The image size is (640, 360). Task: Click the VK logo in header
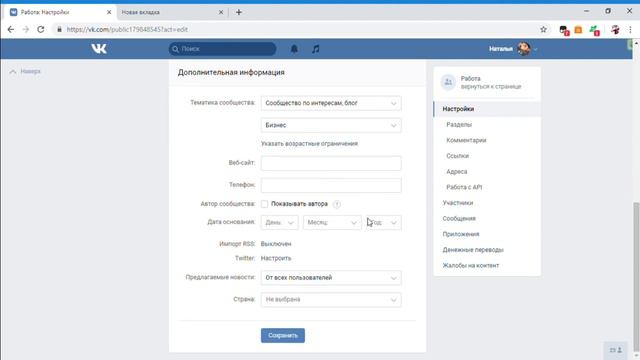click(x=99, y=49)
